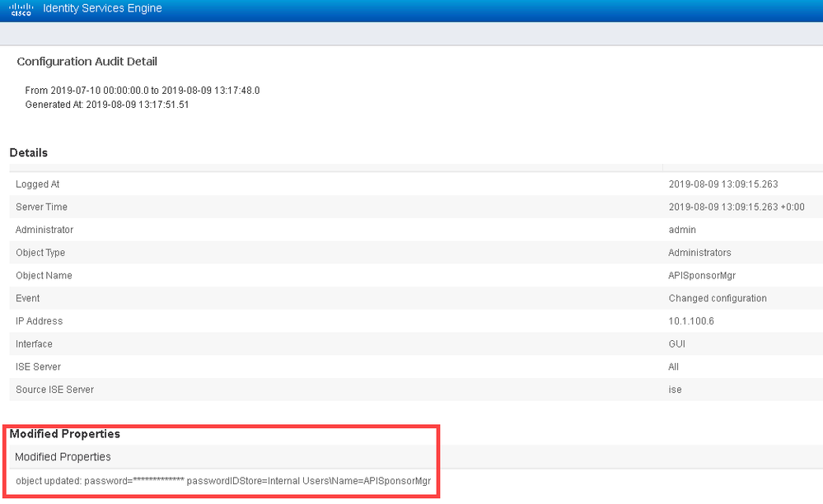The height and width of the screenshot is (504, 823).
Task: Click the ISE Server label
Action: click(39, 366)
